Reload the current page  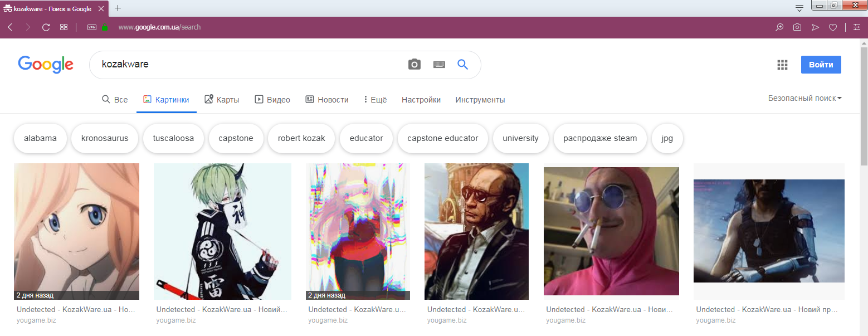click(x=46, y=27)
